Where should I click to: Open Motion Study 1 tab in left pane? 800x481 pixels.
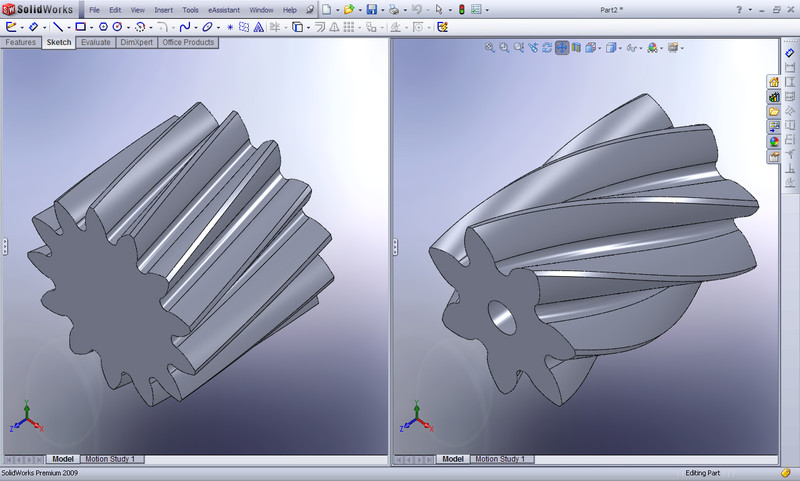[x=110, y=459]
